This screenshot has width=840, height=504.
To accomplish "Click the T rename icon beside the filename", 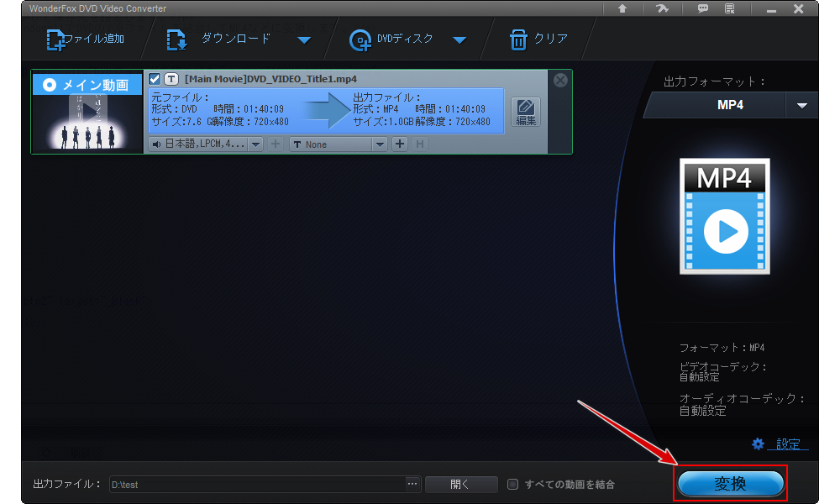I will point(171,79).
